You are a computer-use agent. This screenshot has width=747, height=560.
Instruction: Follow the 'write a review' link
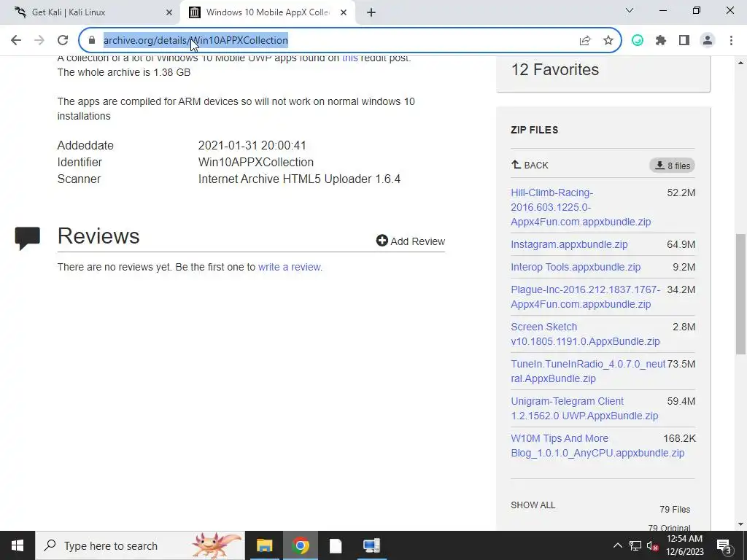[x=290, y=267]
